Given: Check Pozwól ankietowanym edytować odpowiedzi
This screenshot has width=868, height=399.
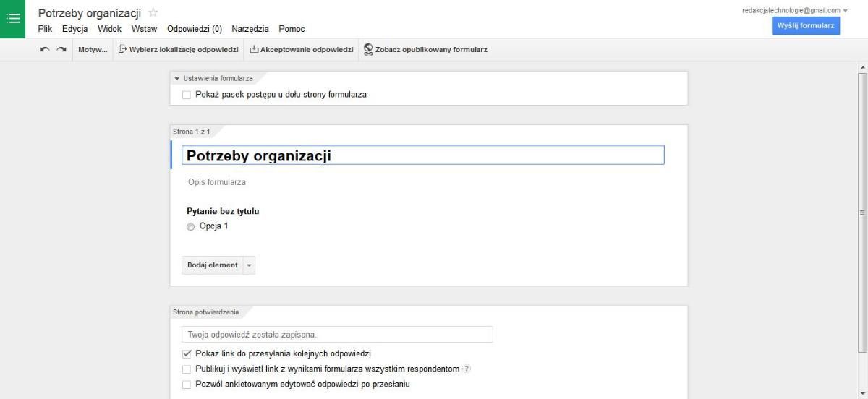Looking at the screenshot, I should (187, 385).
